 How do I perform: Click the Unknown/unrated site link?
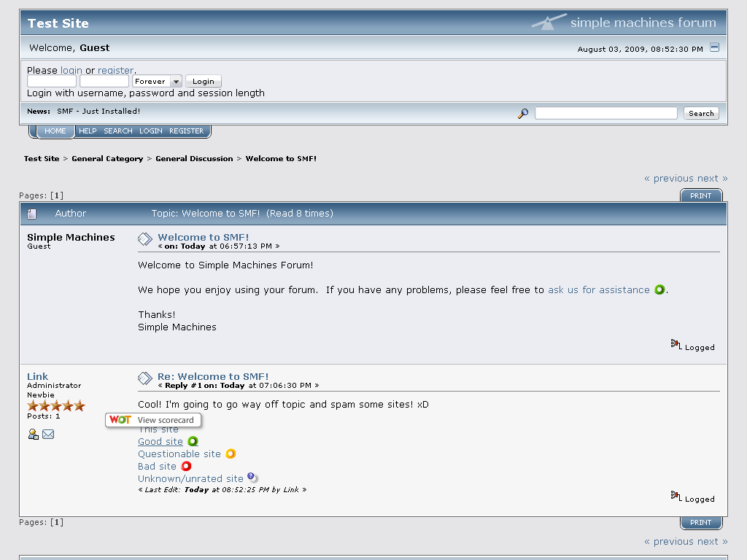pos(190,478)
